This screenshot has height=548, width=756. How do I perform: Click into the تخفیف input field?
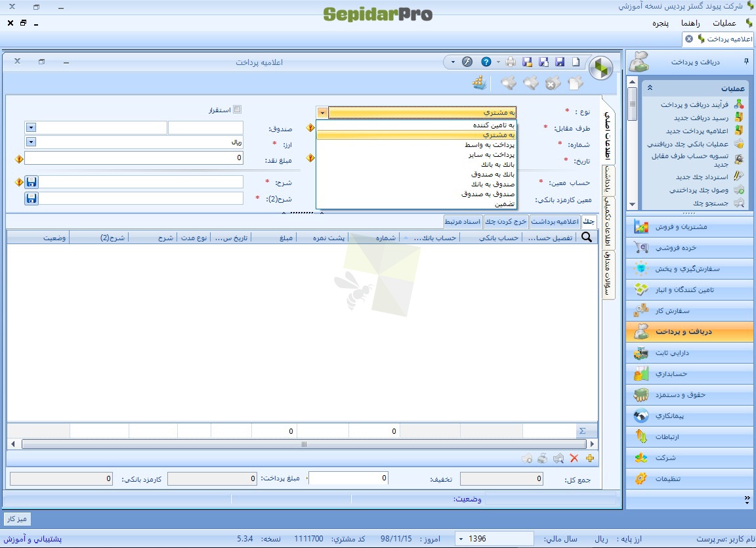click(348, 478)
